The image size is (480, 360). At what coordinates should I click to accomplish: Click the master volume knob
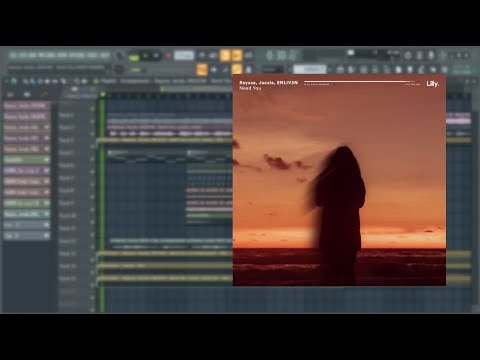pyautogui.click(x=120, y=56)
